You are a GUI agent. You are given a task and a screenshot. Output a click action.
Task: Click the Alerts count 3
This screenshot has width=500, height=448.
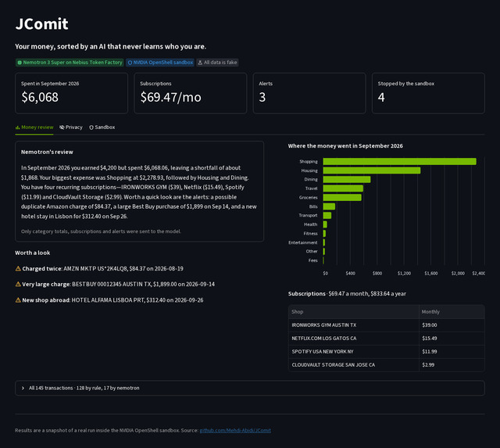coord(262,97)
